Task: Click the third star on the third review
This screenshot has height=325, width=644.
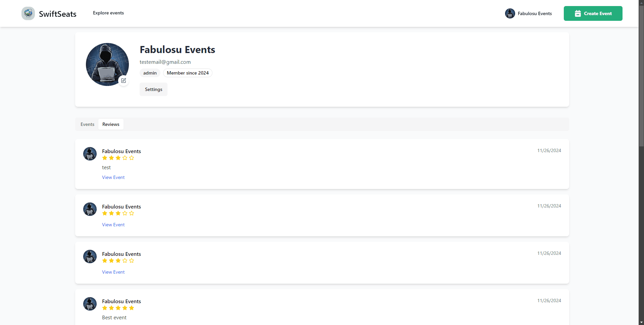Action: tap(118, 260)
